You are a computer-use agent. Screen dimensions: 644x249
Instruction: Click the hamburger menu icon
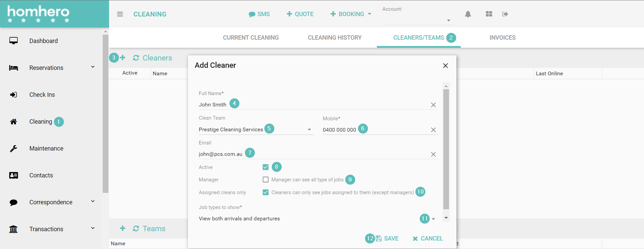[x=120, y=14]
